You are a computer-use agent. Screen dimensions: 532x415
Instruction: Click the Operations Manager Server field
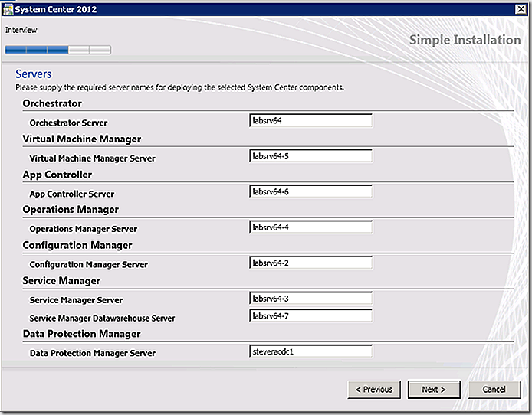coord(310,227)
